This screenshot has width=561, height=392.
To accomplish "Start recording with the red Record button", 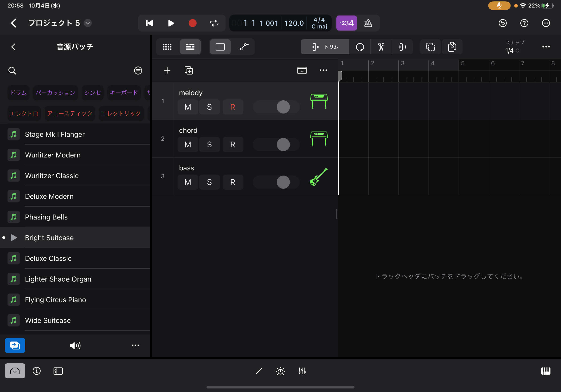I will (x=193, y=23).
